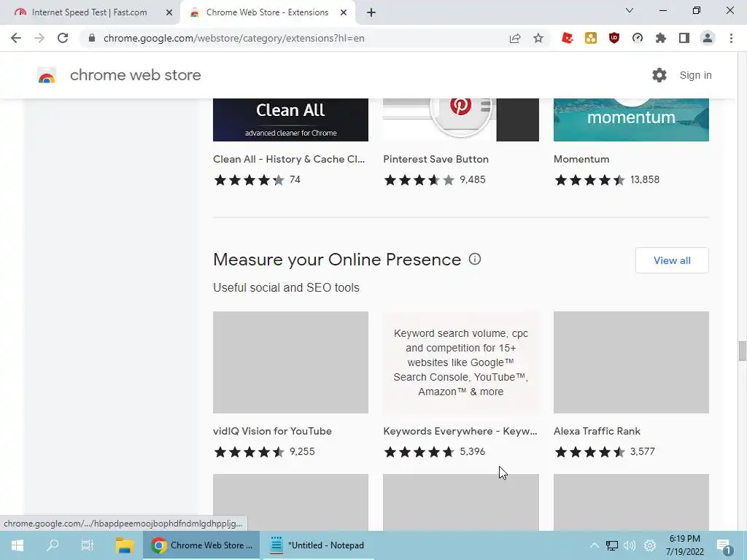This screenshot has width=747, height=560.
Task: Click the Useful social and SEO tools subtitle
Action: (286, 287)
